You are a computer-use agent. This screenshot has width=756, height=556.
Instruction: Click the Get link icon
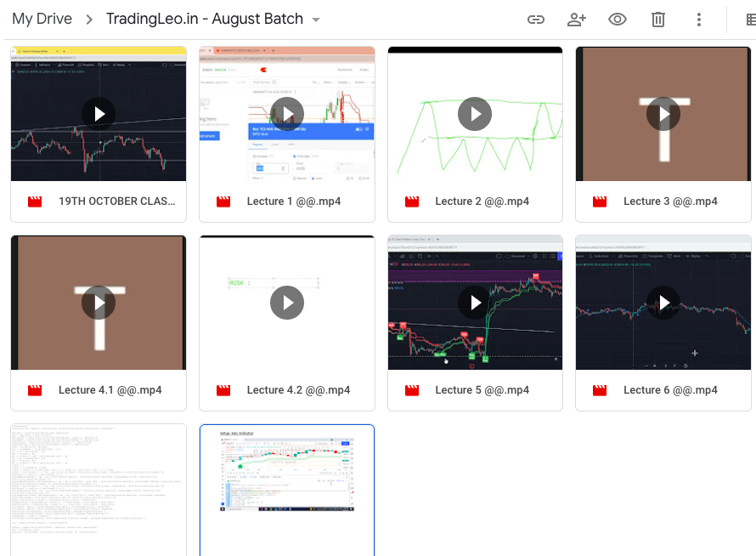(x=536, y=20)
